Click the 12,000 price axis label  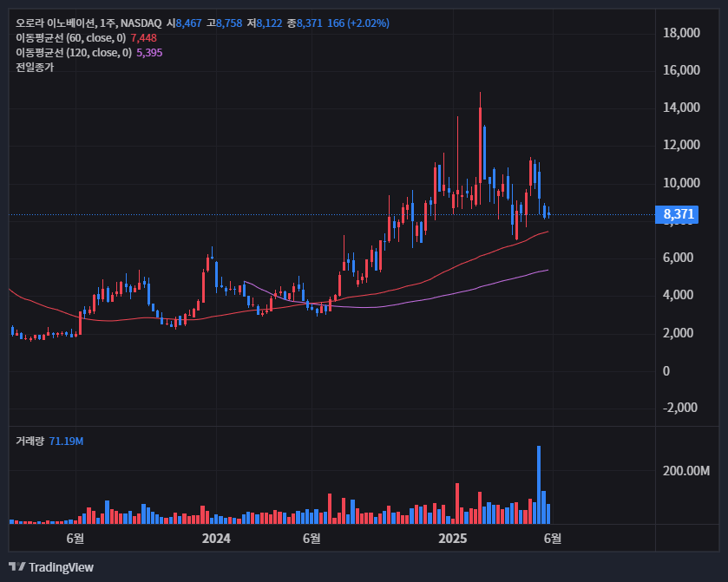tap(681, 145)
